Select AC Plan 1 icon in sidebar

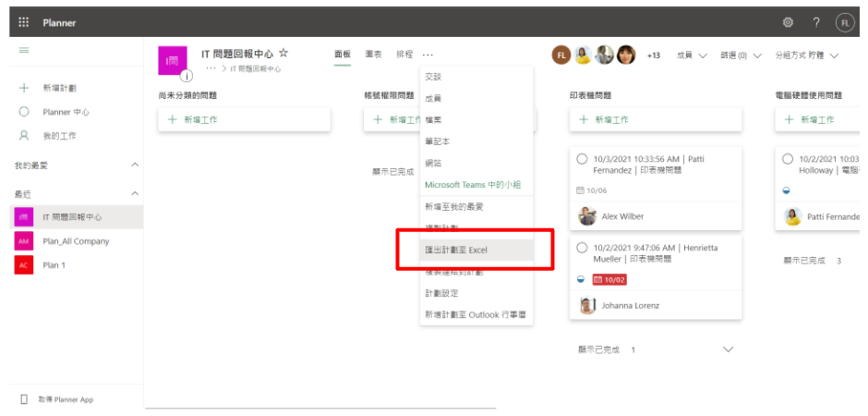click(x=24, y=264)
